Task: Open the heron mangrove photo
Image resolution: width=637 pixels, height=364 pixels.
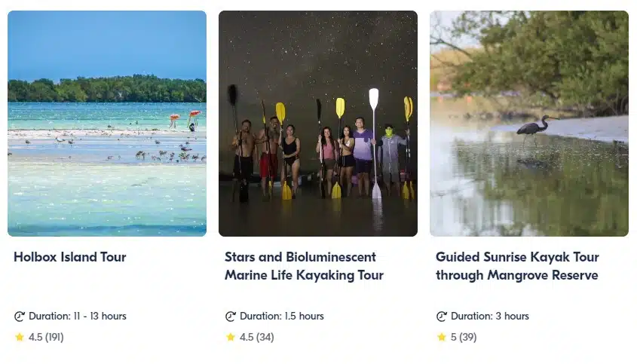Action: pyautogui.click(x=529, y=124)
